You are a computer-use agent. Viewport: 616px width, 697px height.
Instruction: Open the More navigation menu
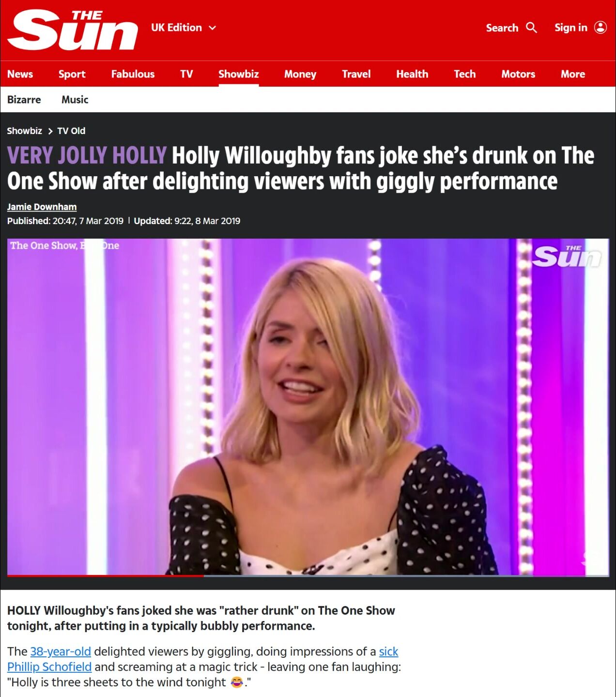tap(573, 74)
